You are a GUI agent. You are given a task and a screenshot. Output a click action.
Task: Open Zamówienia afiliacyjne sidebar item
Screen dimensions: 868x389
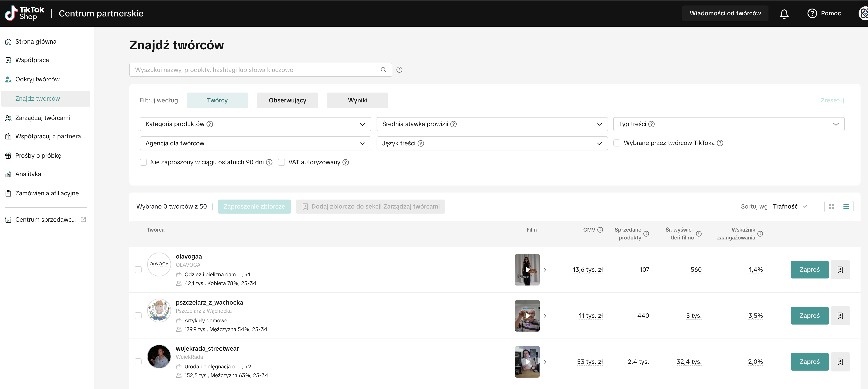pos(47,193)
